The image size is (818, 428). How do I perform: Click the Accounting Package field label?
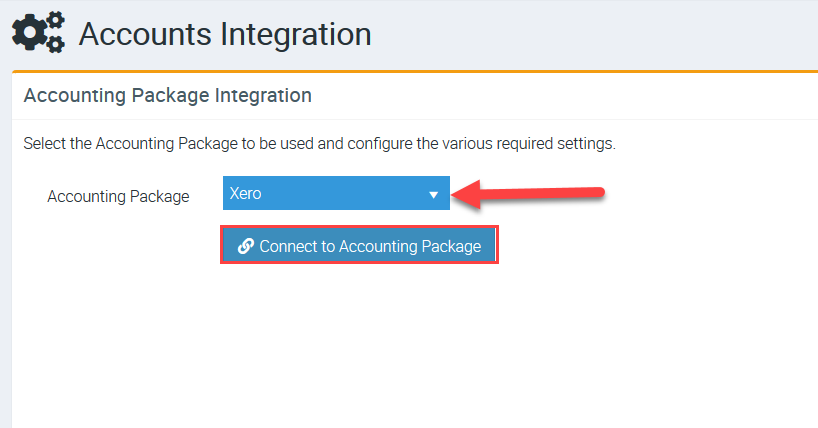(x=118, y=196)
